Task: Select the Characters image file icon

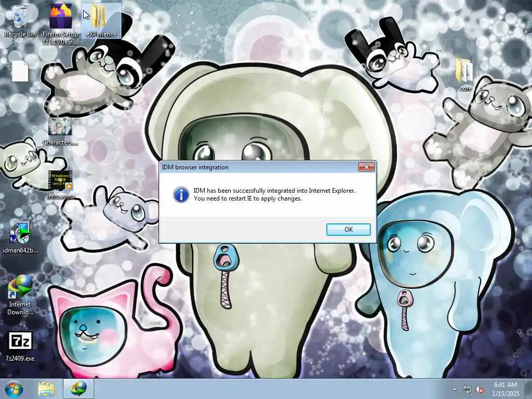Action: pyautogui.click(x=60, y=131)
